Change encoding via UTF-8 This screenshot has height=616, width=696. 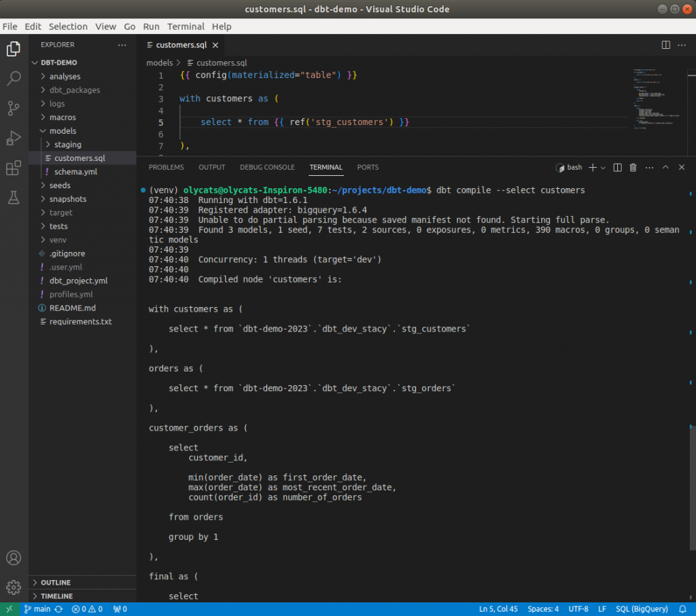tap(578, 609)
